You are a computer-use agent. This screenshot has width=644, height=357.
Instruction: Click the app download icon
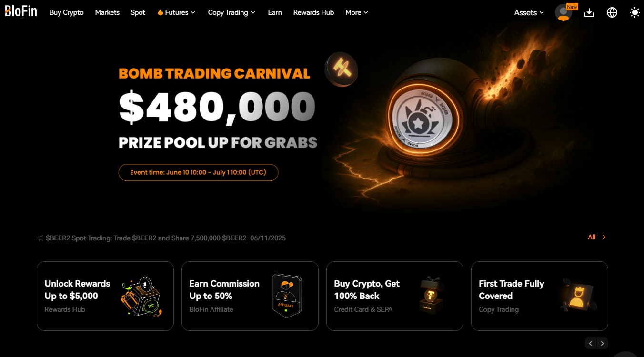589,13
